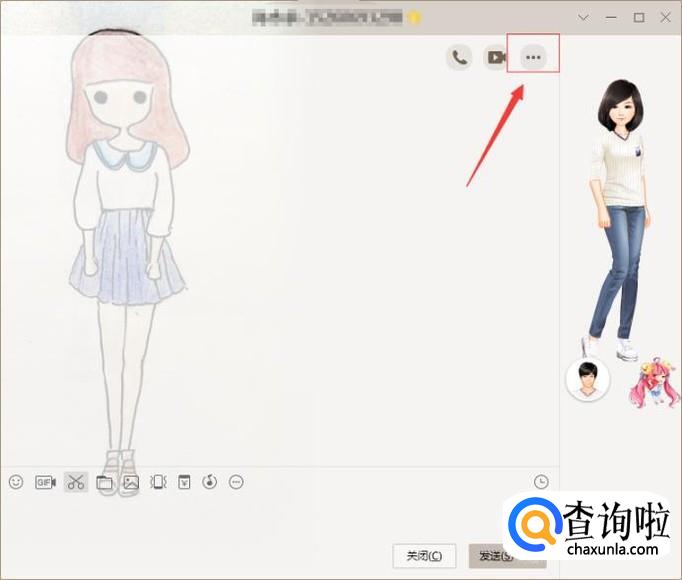
Task: Open message history with the clock icon
Action: [x=541, y=482]
